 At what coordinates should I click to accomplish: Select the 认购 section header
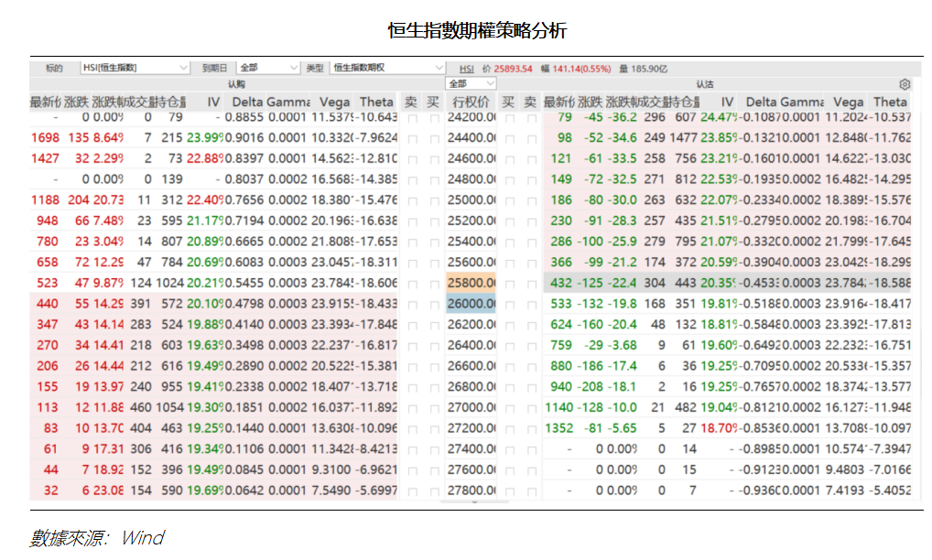pyautogui.click(x=236, y=84)
